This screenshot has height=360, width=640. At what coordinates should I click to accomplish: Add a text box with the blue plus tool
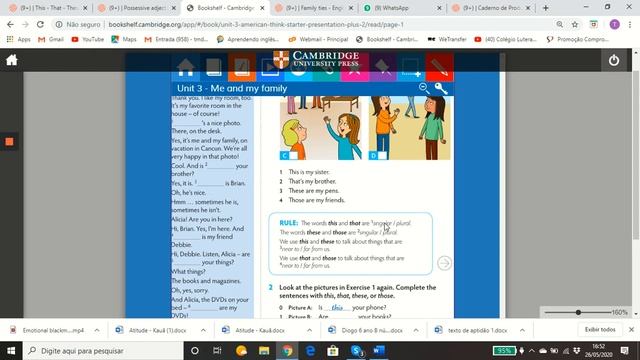[411, 67]
